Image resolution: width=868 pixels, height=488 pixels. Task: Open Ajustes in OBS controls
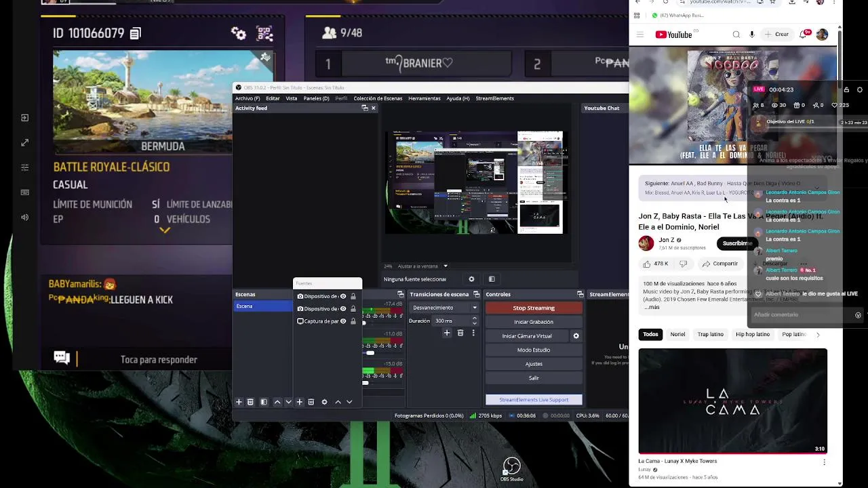point(534,364)
